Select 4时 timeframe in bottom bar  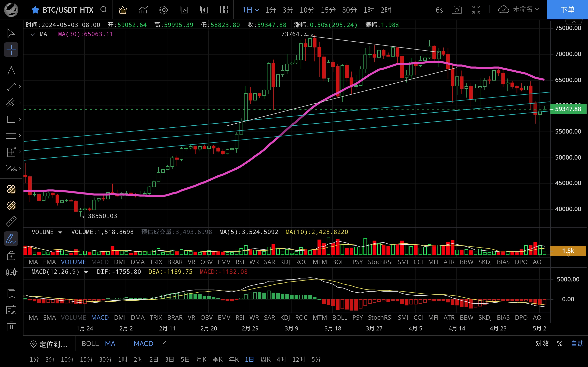click(281, 359)
